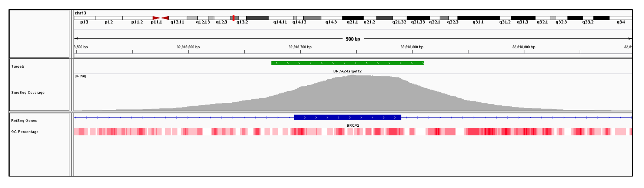Image resolution: width=644 pixels, height=188 pixels.
Task: Click the red position indicator near q13.2
Action: point(233,18)
